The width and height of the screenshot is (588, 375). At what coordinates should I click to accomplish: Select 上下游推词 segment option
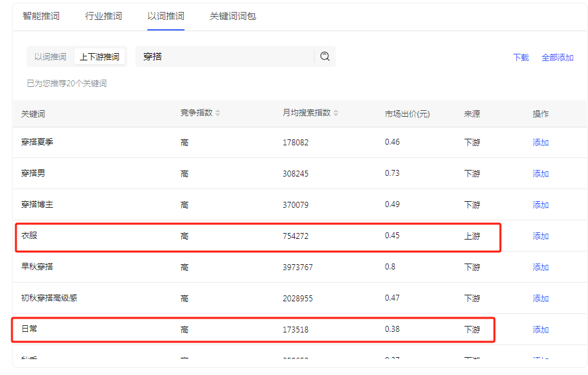pyautogui.click(x=100, y=57)
